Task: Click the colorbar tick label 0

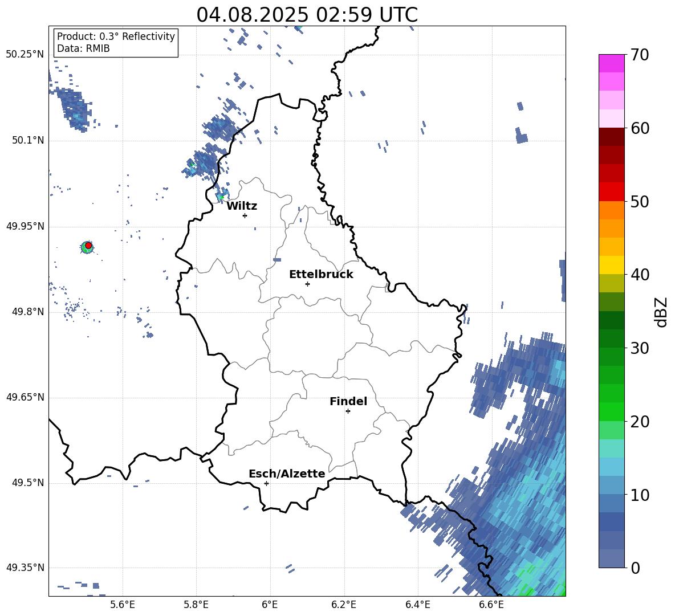Action: point(635,568)
